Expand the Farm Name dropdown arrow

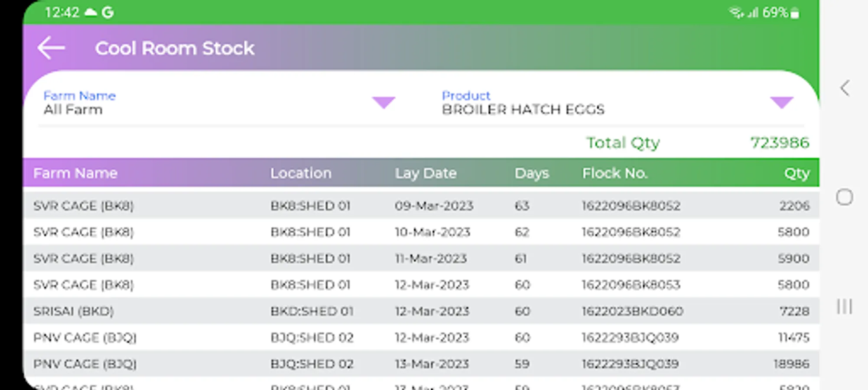click(x=384, y=103)
